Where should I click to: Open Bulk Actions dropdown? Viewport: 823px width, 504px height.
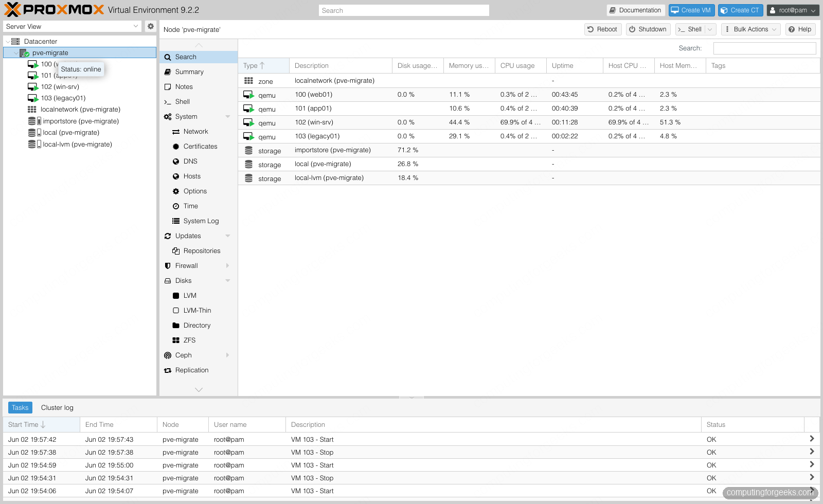click(x=751, y=29)
